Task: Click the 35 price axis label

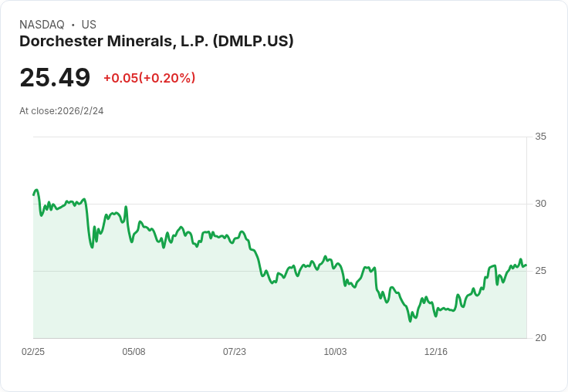Action: (x=540, y=137)
